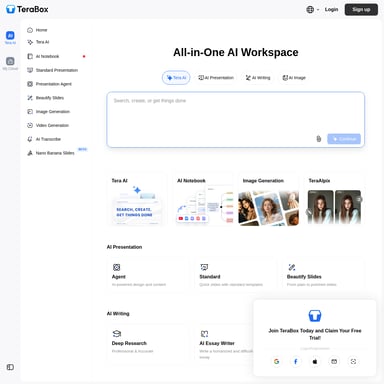Viewport: 384px width, 384px height.
Task: Open the Beautify Slides card
Action: (x=323, y=275)
